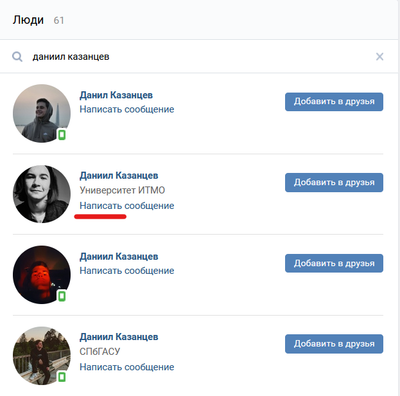Click mobile online icon on red-lit avatar
Viewport: 400px width, 396px height.
tap(62, 296)
